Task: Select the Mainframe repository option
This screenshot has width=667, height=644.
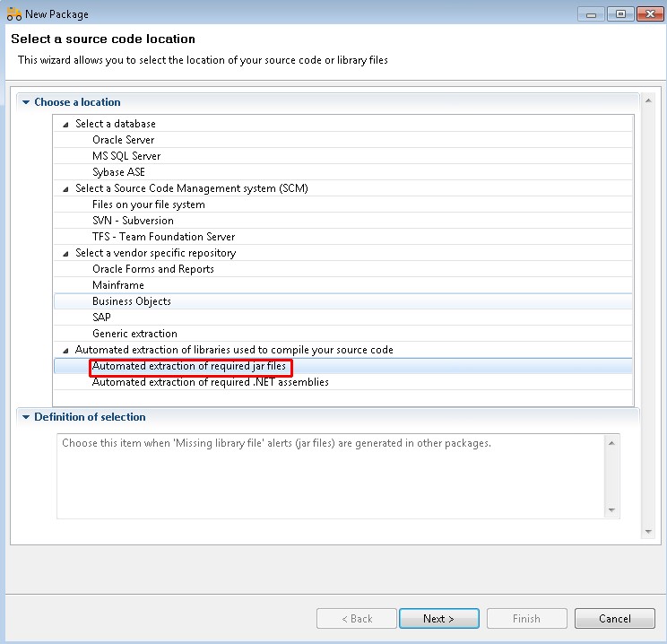Action: tap(117, 285)
